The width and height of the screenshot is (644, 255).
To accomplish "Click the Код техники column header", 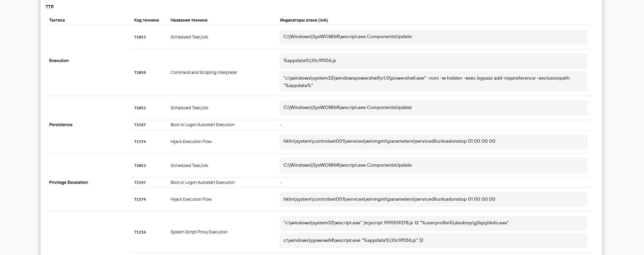I will [x=146, y=20].
